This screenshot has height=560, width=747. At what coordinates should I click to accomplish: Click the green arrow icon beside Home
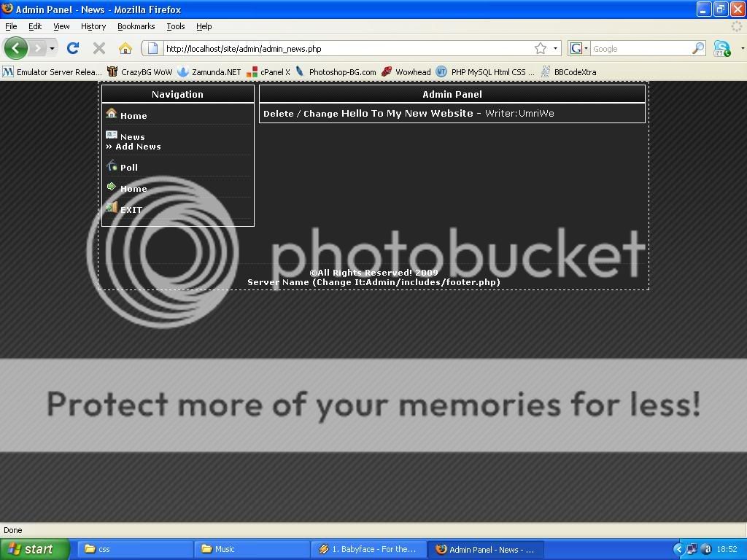click(x=112, y=186)
